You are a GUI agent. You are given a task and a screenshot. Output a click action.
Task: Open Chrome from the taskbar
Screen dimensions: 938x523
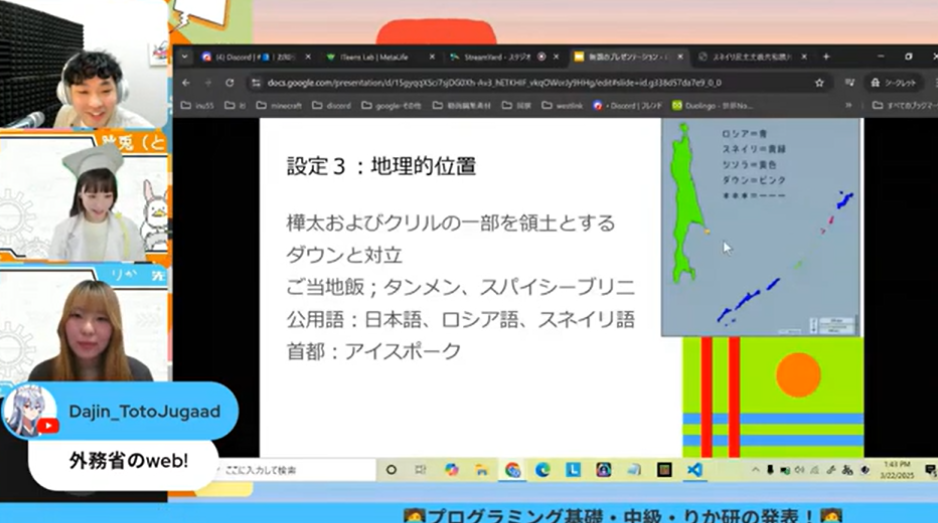(513, 470)
